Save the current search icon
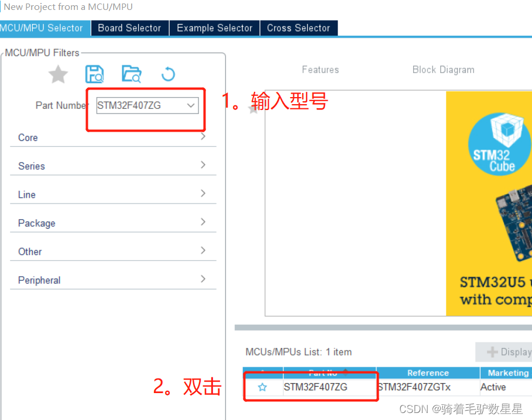This screenshot has height=420, width=532. pyautogui.click(x=94, y=74)
